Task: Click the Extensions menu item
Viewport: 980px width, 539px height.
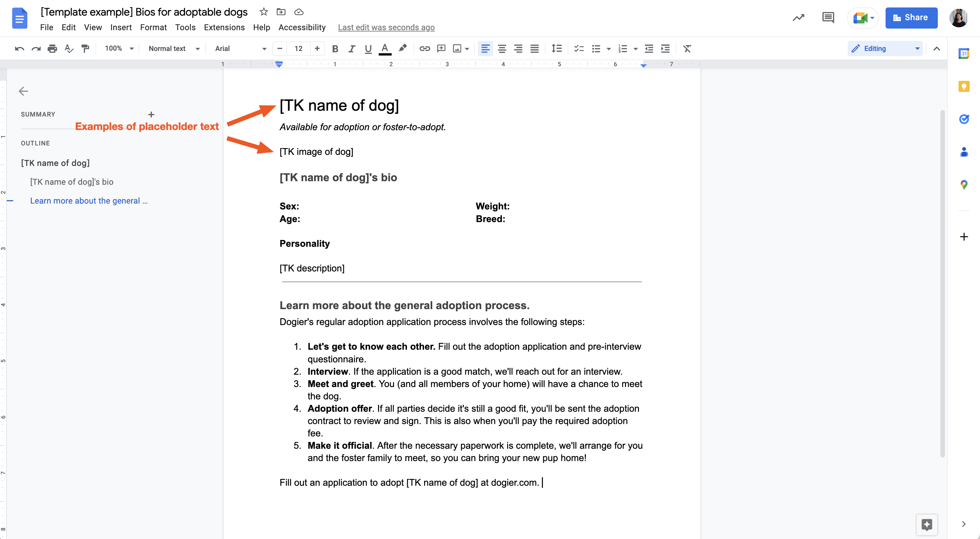Action: point(225,27)
